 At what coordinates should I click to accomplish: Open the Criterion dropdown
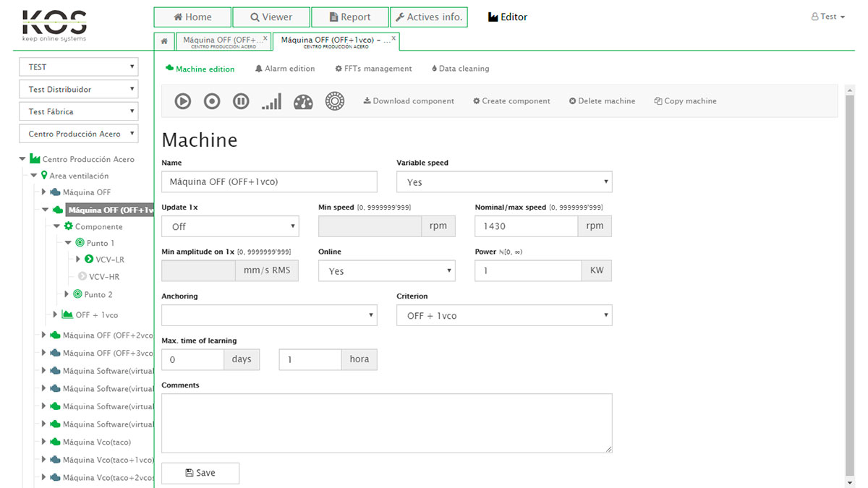(x=504, y=316)
